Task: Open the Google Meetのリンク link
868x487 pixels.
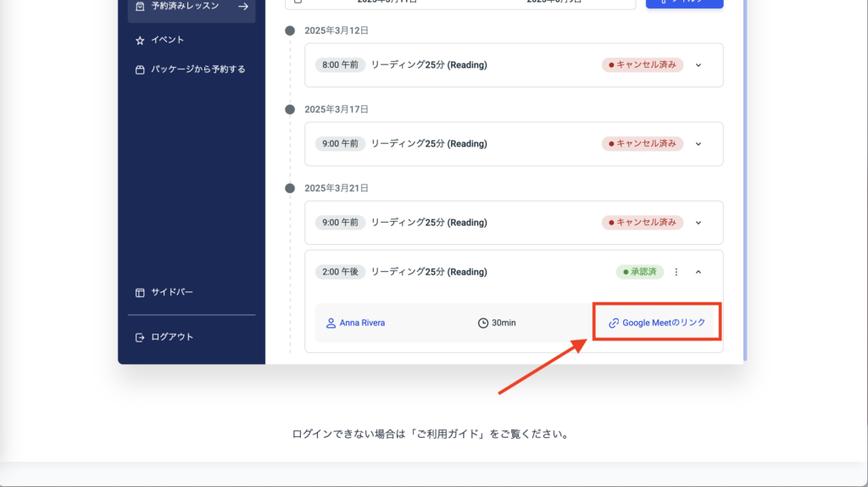Action: point(663,323)
